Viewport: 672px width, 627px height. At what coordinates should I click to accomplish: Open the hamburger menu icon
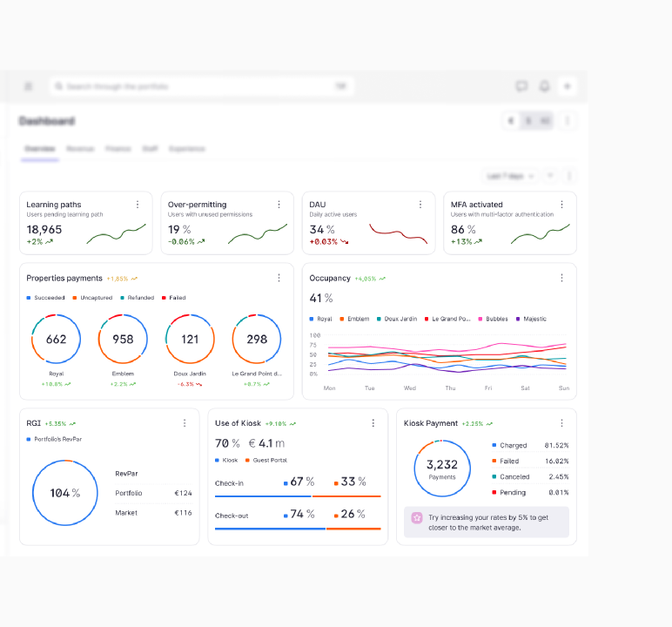28,86
